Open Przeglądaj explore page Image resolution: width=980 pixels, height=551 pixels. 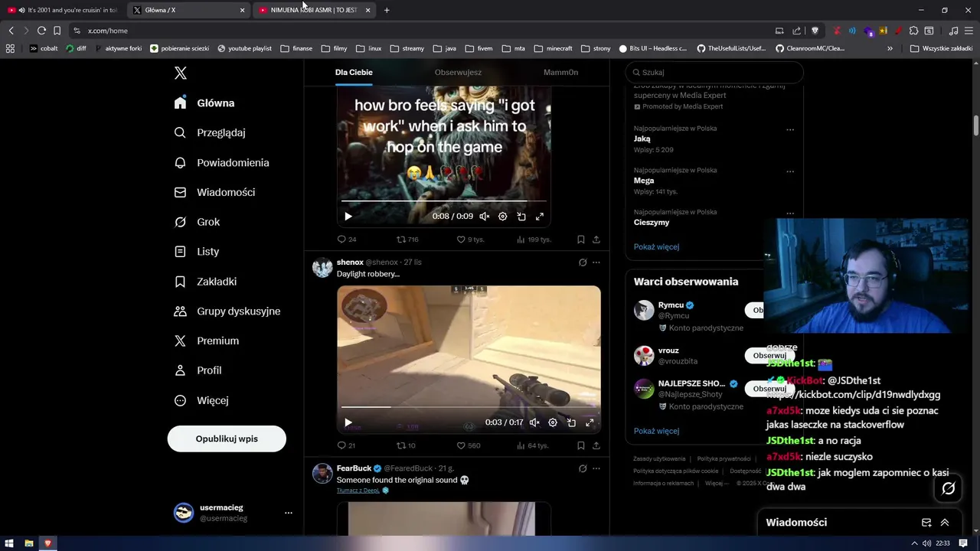pyautogui.click(x=210, y=132)
